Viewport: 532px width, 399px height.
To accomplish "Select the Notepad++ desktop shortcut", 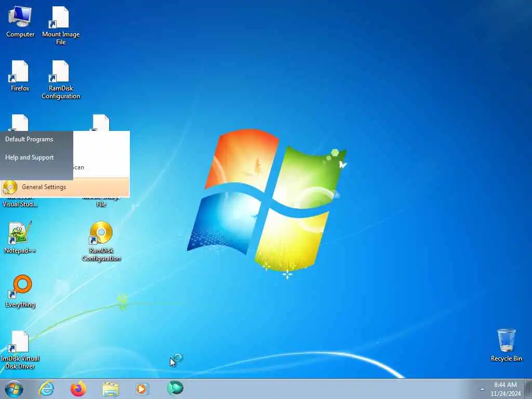I will pyautogui.click(x=20, y=237).
